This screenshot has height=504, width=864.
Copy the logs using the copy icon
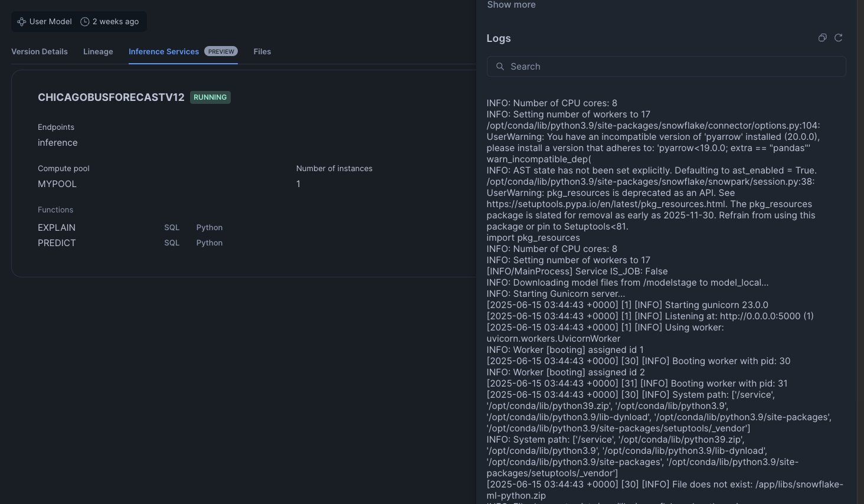pyautogui.click(x=822, y=38)
